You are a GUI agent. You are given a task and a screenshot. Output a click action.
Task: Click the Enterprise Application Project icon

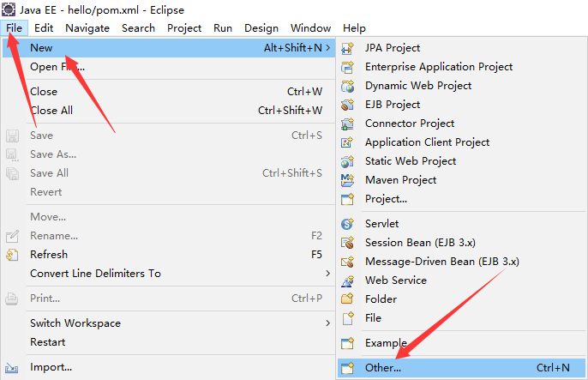click(347, 67)
